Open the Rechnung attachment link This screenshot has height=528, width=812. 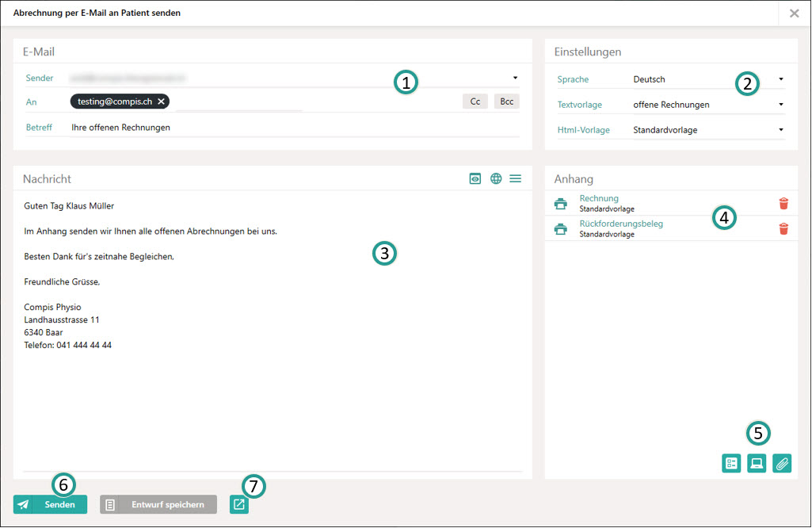point(599,198)
